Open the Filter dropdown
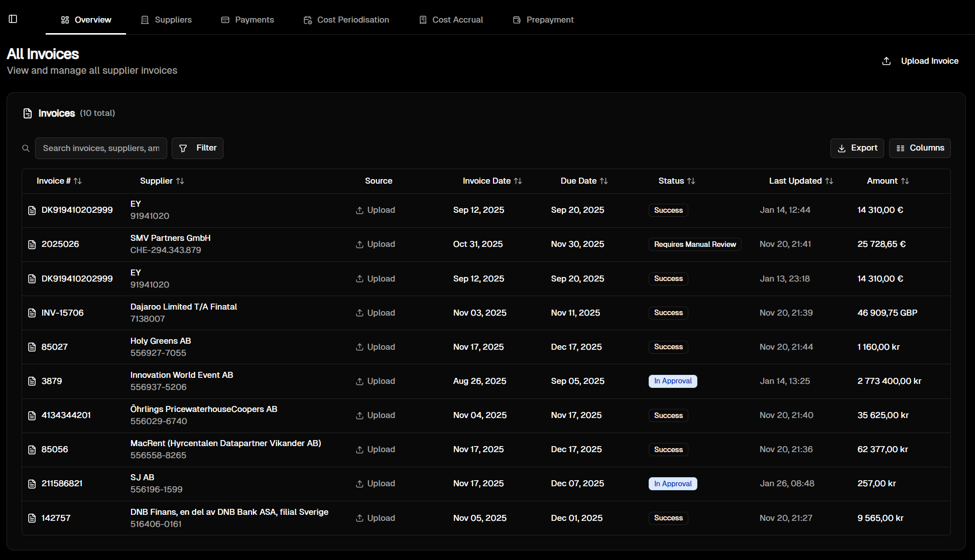This screenshot has height=560, width=975. (x=197, y=148)
